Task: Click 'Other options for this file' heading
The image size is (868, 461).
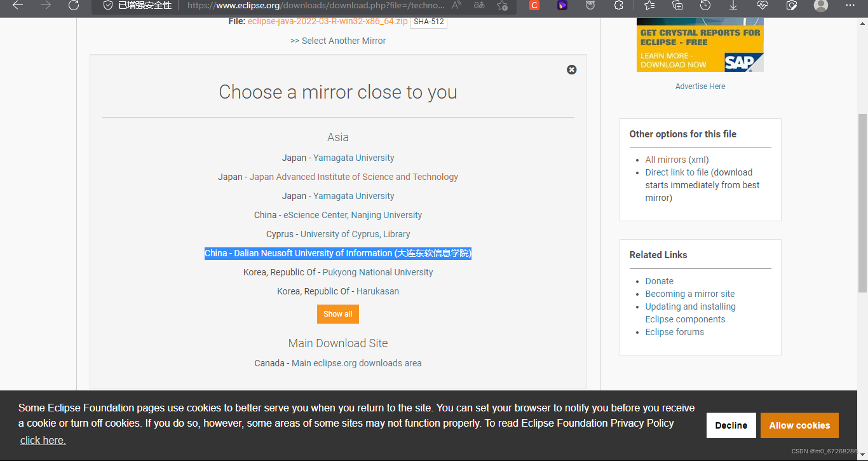Action: click(683, 134)
